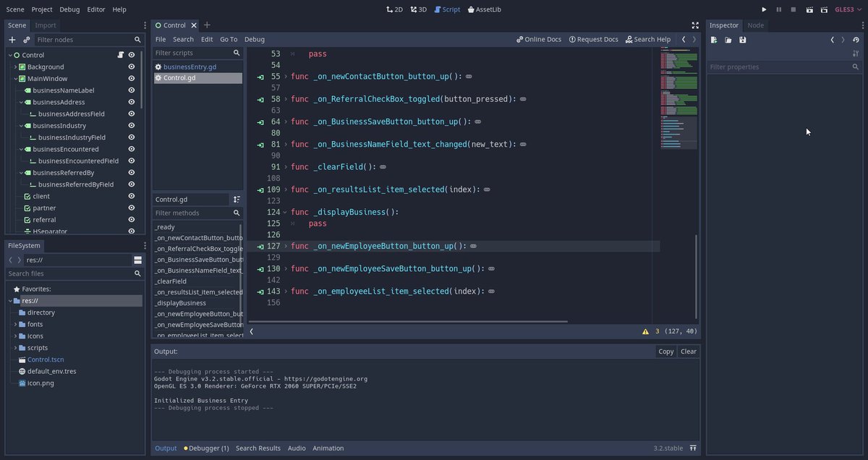This screenshot has width=868, height=460.
Task: Open the Debugger bottom panel
Action: point(206,448)
